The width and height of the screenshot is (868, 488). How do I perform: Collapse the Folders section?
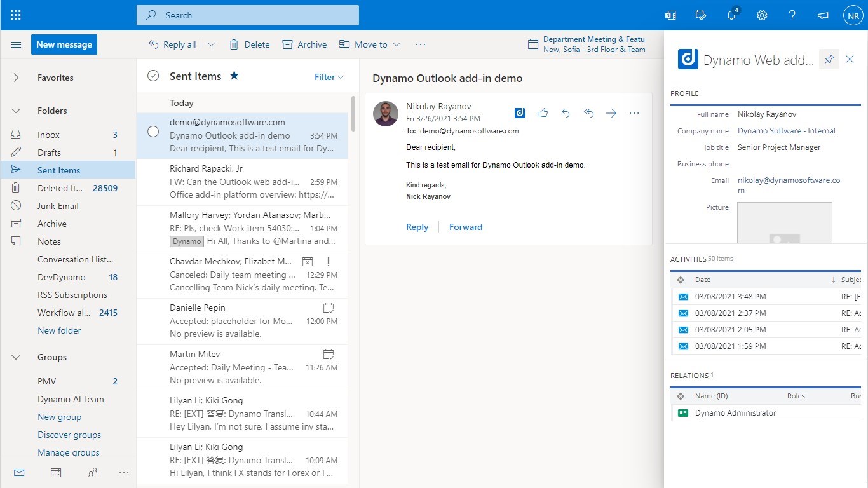point(16,111)
